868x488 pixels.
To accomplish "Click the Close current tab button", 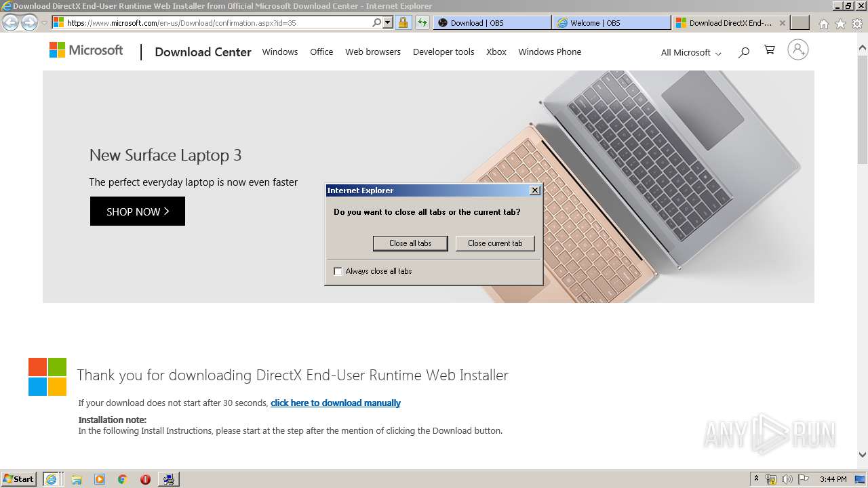I will [495, 243].
